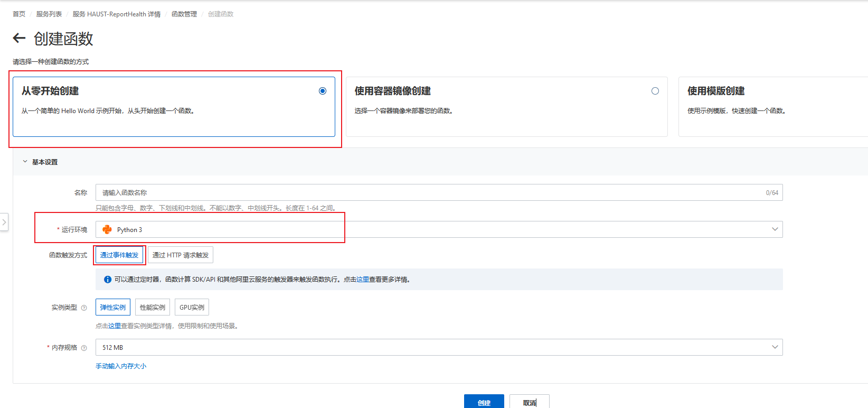The height and width of the screenshot is (408, 868).
Task: Open the 内存规格 512 MB dropdown
Action: click(439, 347)
